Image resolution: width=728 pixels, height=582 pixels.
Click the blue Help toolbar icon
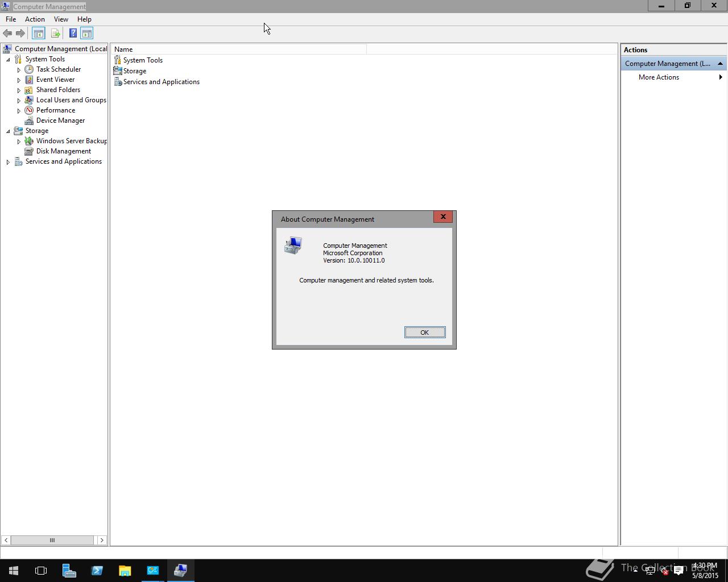pyautogui.click(x=73, y=34)
